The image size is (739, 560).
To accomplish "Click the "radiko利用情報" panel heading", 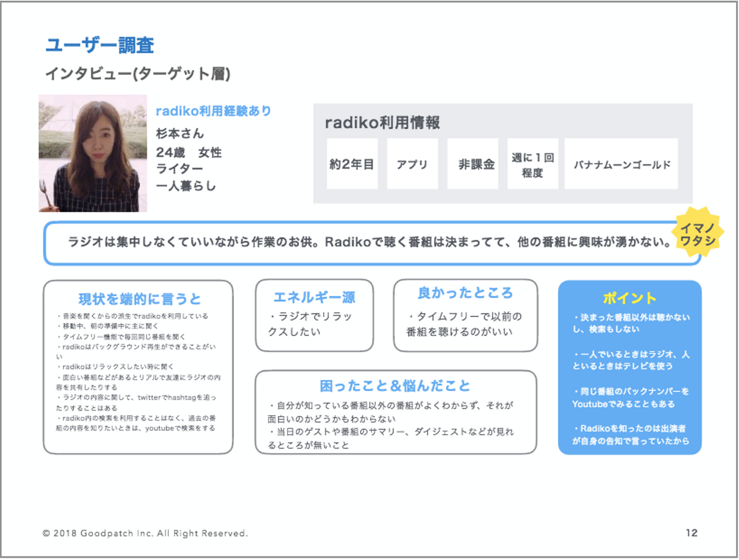I will tap(382, 123).
